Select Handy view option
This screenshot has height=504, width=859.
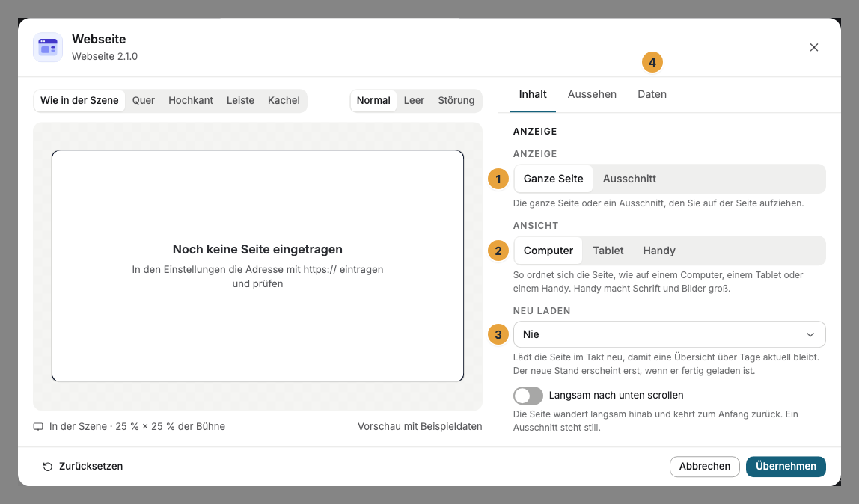[659, 251]
